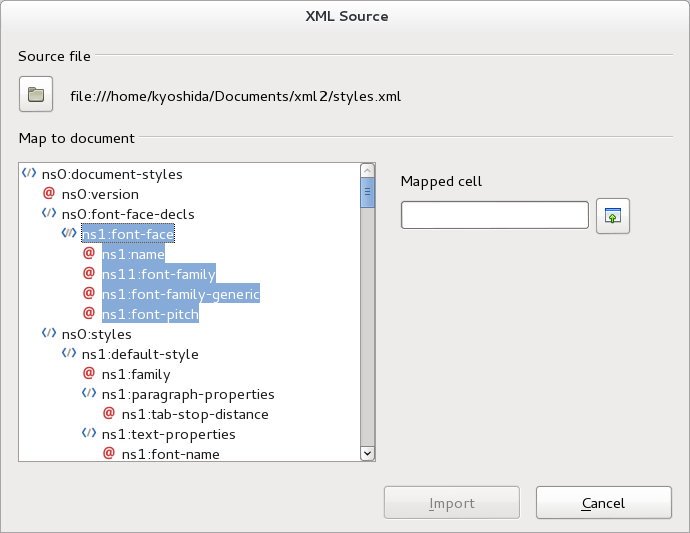Click the element icon beside ns0:font-face-decls
Image resolution: width=690 pixels, height=533 pixels.
[48, 214]
